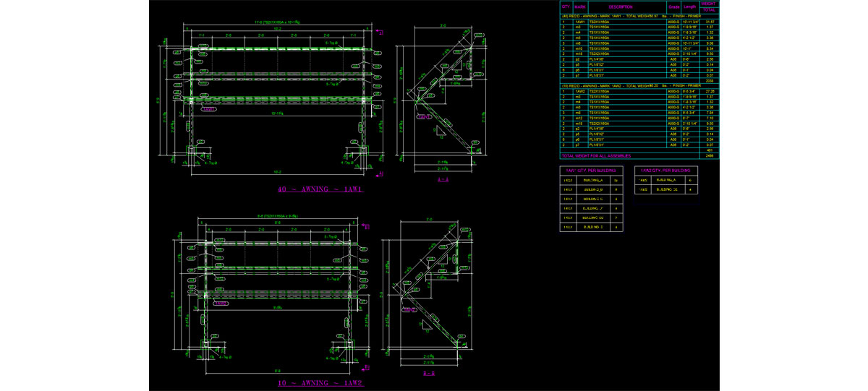The image size is (868, 391).
Task: Click the Grade column header
Action: coord(672,7)
